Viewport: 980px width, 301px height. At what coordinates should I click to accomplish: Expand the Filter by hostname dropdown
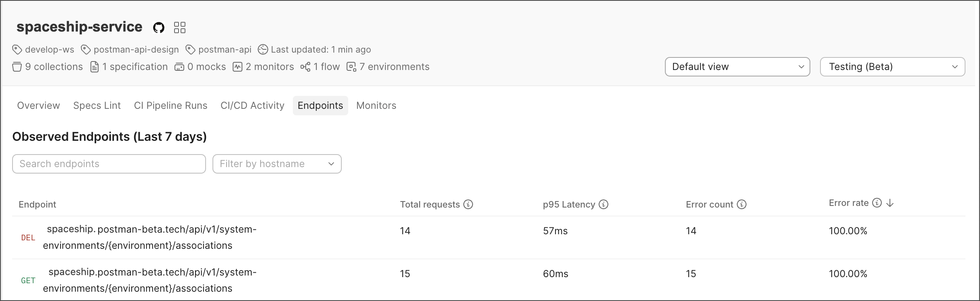[x=277, y=164]
